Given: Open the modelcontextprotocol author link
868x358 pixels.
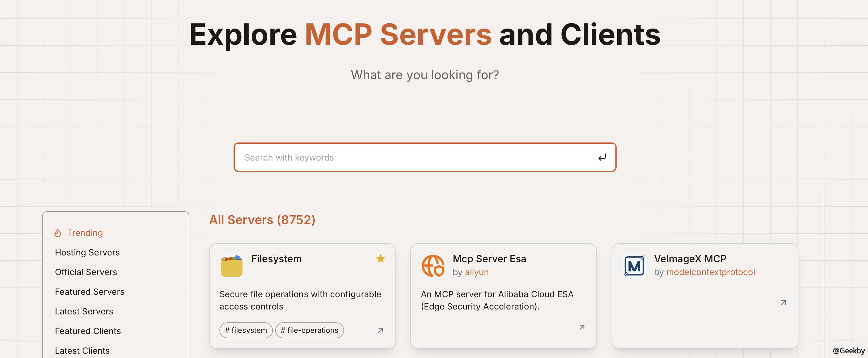Looking at the screenshot, I should coord(710,272).
